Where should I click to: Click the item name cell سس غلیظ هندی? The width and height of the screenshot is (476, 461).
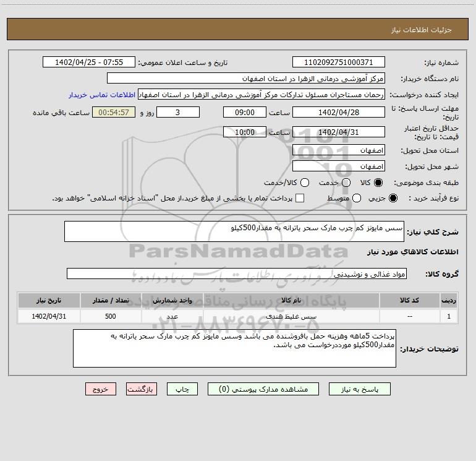click(x=291, y=316)
